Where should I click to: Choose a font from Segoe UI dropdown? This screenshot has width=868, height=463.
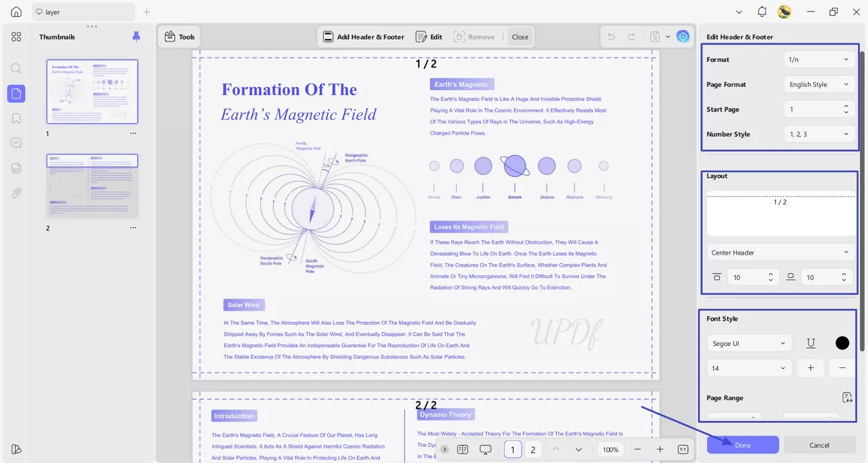749,343
